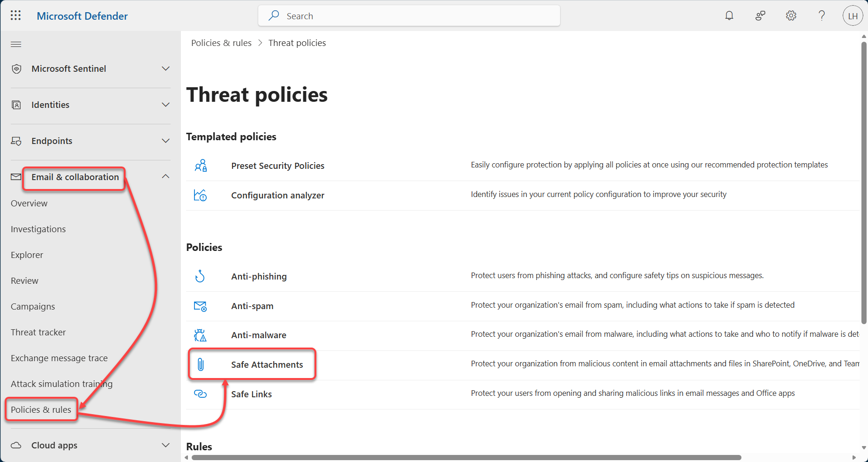Viewport: 868px width, 462px height.
Task: Click the horizontal scrollbar at bottom
Action: [x=466, y=457]
